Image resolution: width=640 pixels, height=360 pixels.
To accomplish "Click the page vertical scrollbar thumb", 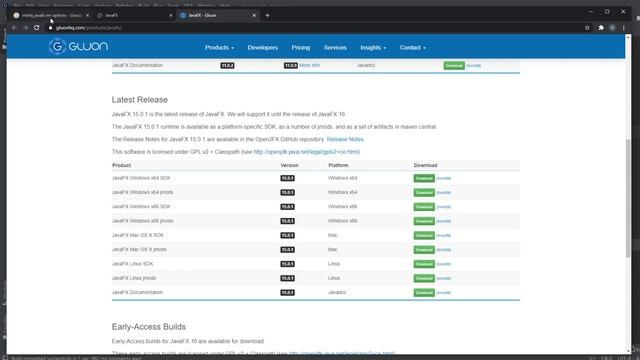I will click(x=628, y=198).
